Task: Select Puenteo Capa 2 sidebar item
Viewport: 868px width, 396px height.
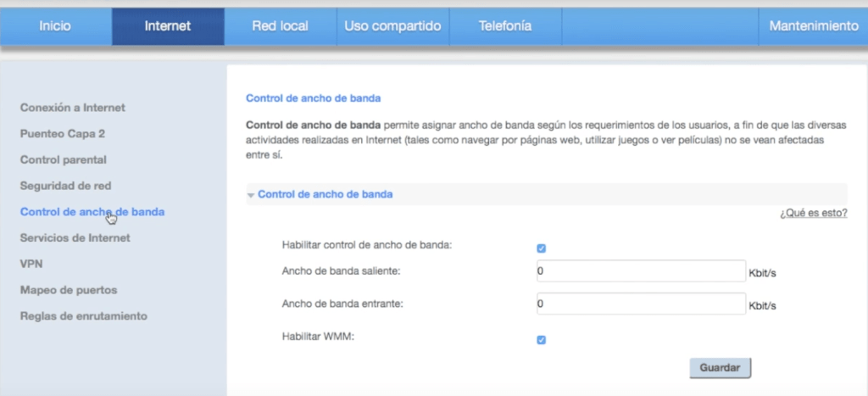Action: (x=63, y=134)
